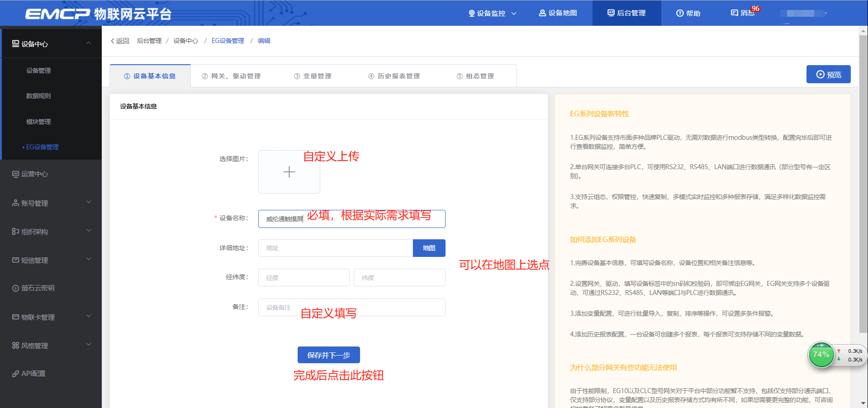The height and width of the screenshot is (408, 868).
Task: Switch to 网关、驱动管理 tab
Action: tap(231, 76)
